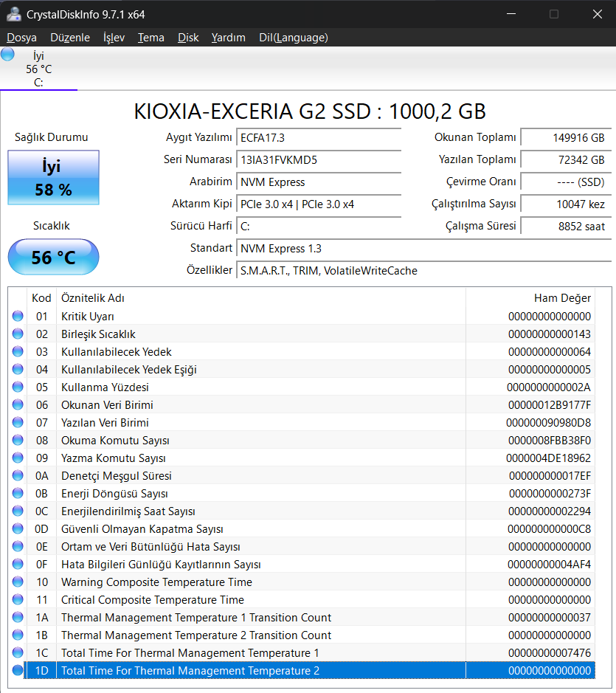Click the CrystalDiskInfo app icon in title bar
Image resolution: width=616 pixels, height=693 pixels.
[x=14, y=14]
